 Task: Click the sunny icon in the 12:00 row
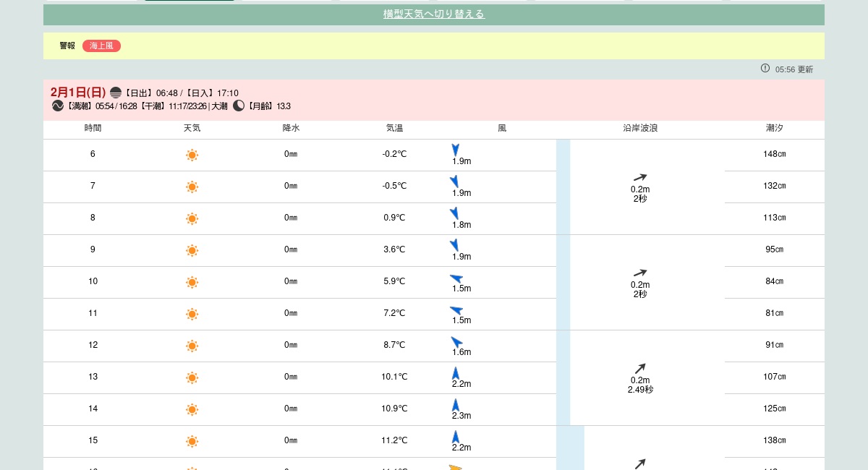[192, 346]
